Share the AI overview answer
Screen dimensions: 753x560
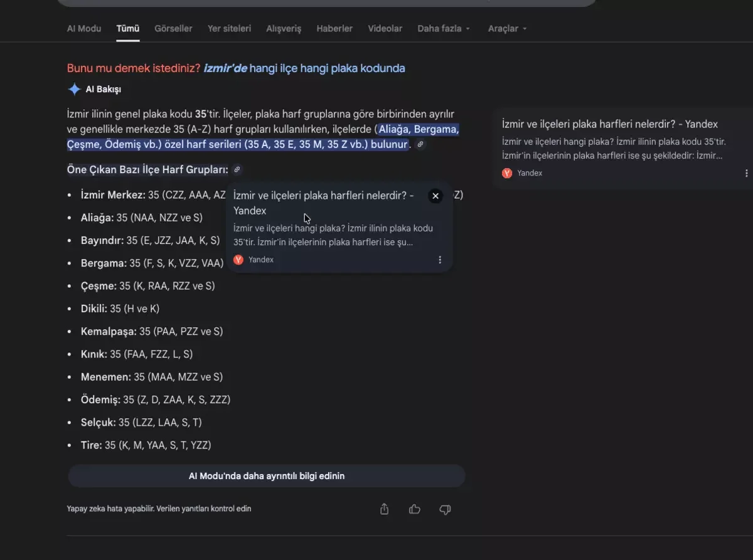pos(385,509)
